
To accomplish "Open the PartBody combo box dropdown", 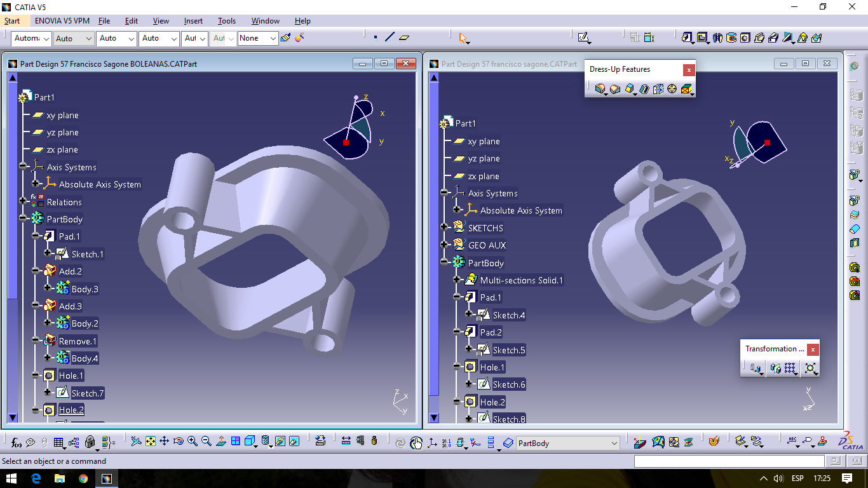I will click(614, 443).
